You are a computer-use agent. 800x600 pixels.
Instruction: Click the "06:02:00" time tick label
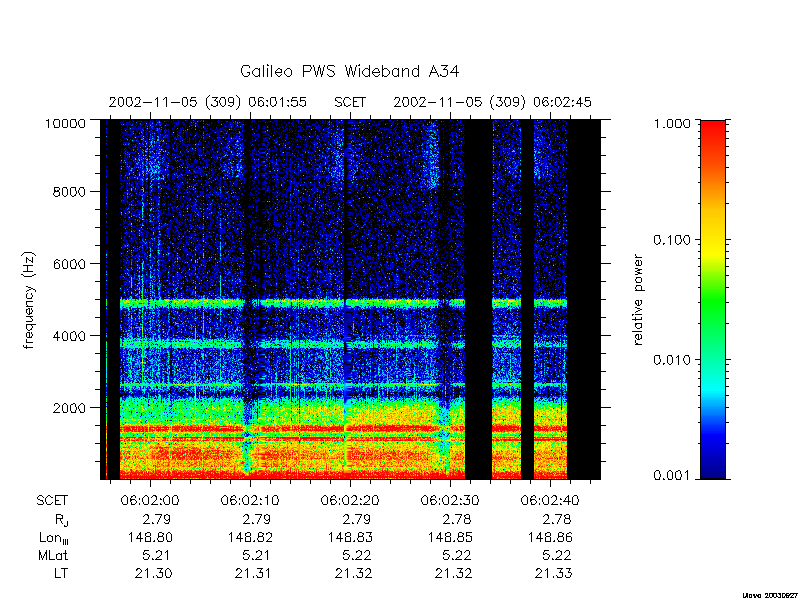(x=150, y=501)
